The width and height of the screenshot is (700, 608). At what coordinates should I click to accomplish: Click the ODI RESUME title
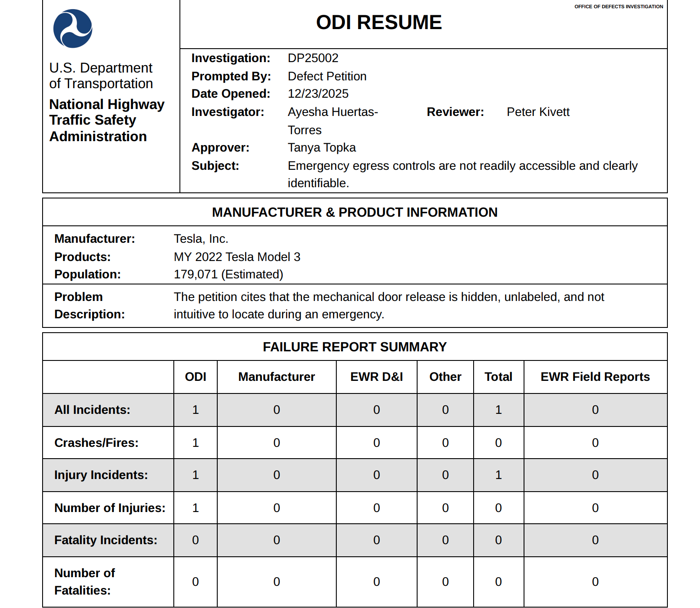[x=378, y=23]
